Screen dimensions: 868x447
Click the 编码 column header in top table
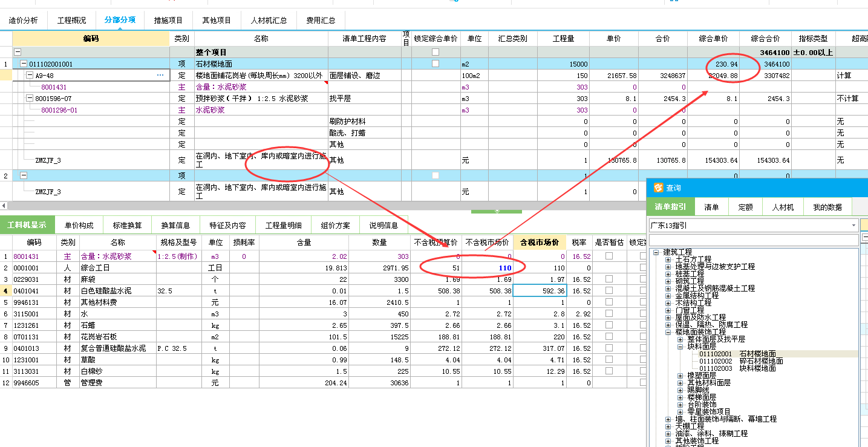[91, 38]
